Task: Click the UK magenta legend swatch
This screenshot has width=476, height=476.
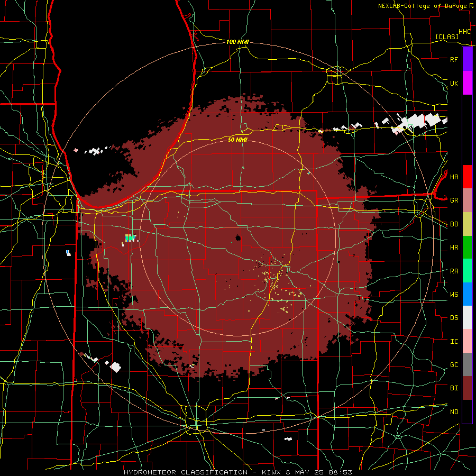Action: pyautogui.click(x=467, y=83)
